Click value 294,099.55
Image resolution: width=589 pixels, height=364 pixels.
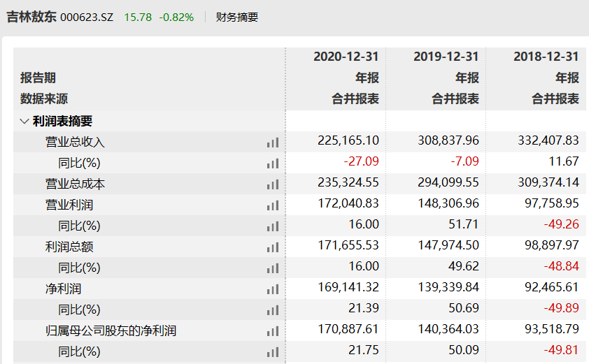(448, 183)
